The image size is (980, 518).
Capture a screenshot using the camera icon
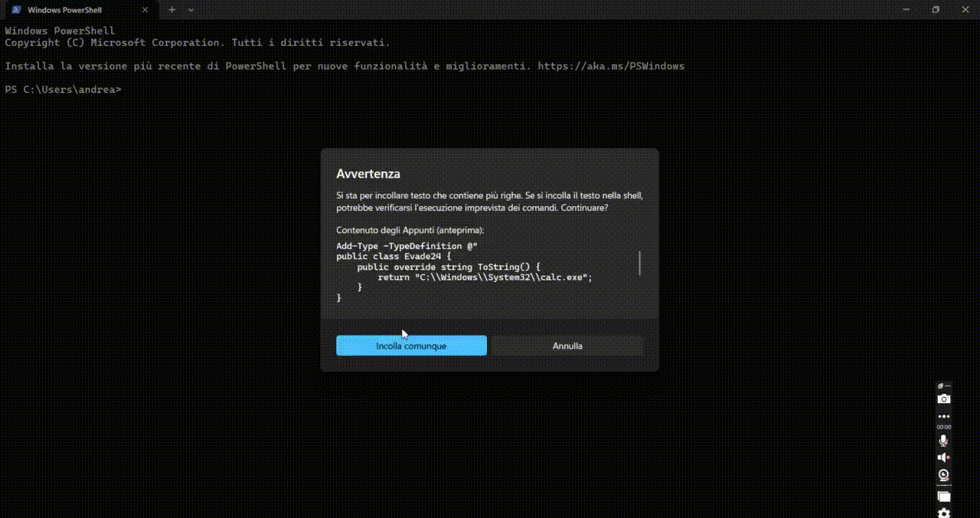click(x=943, y=398)
